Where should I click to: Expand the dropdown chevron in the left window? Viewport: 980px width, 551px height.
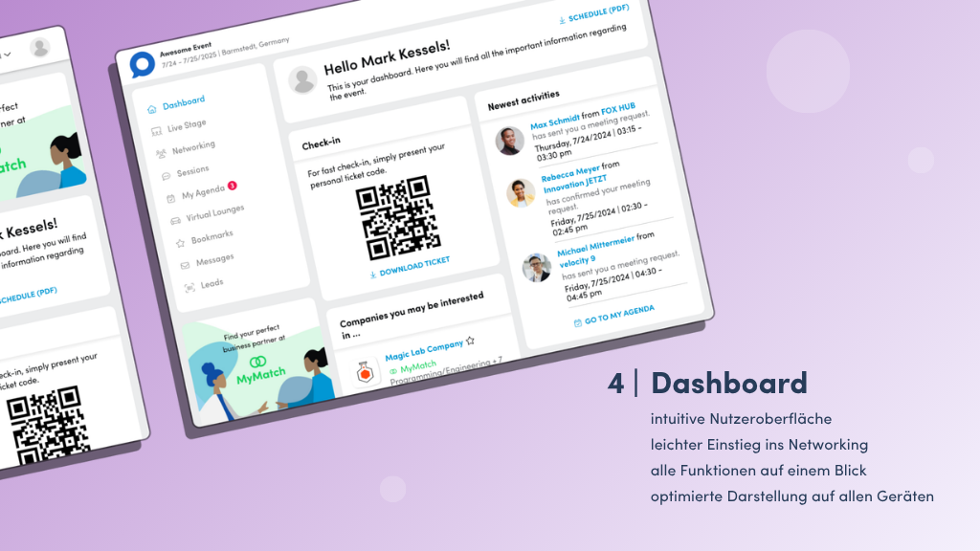(7, 55)
